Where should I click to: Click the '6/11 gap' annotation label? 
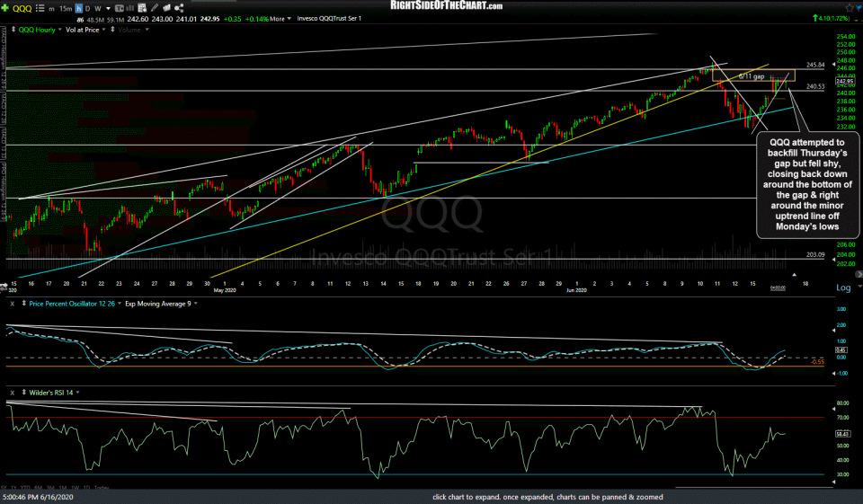[x=752, y=76]
